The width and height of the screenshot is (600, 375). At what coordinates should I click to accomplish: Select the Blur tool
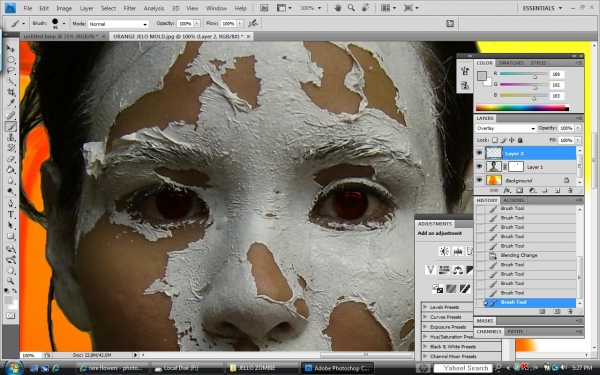(10, 180)
